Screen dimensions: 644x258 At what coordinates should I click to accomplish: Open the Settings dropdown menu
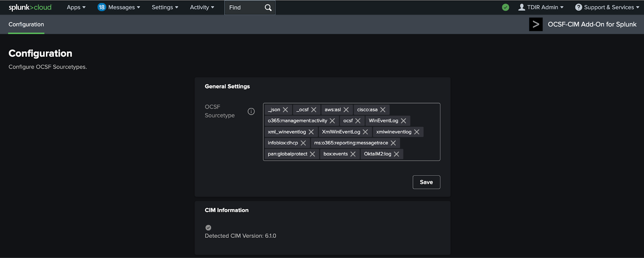[x=165, y=7]
